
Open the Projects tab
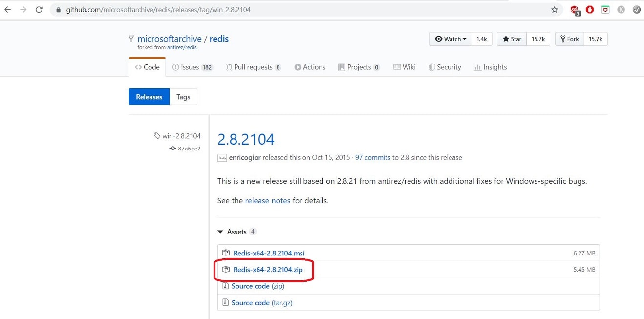coord(359,67)
